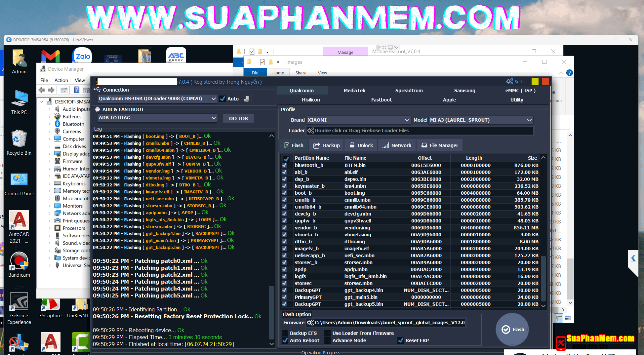Open the ADB TO DIAG dropdown
This screenshot has height=355, width=644.
pyautogui.click(x=157, y=118)
